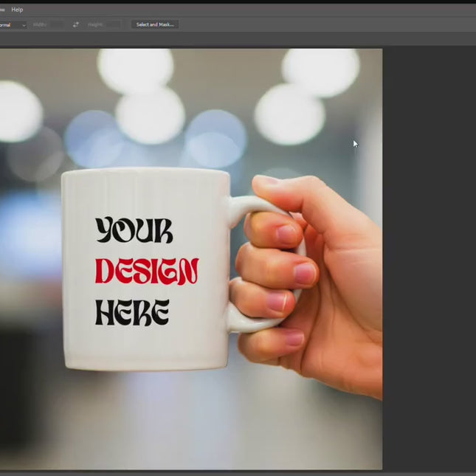Click the Select and Mask button

(155, 24)
